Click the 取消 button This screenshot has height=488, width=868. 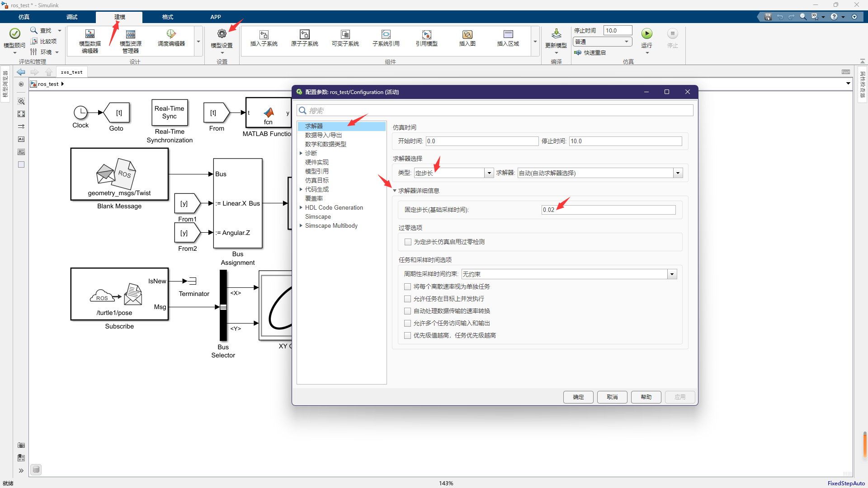(612, 397)
